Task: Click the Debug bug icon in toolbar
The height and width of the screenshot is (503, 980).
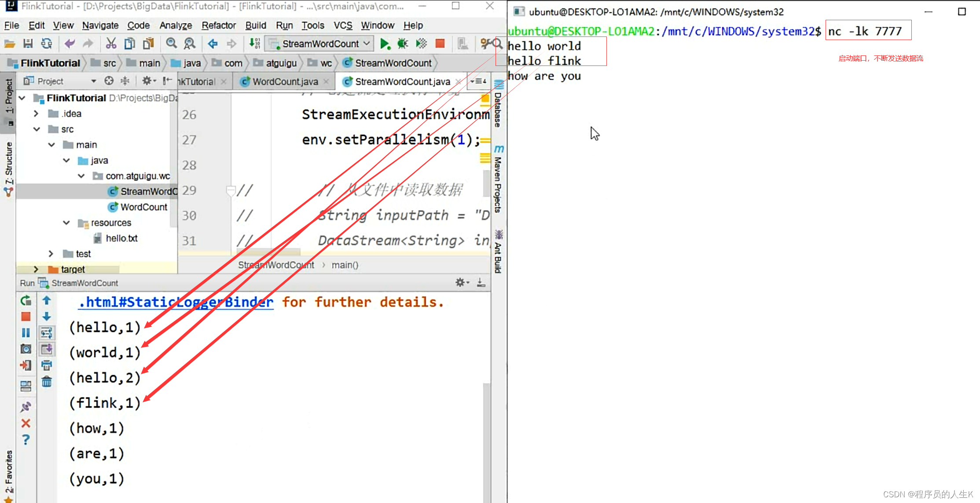Action: pyautogui.click(x=403, y=44)
